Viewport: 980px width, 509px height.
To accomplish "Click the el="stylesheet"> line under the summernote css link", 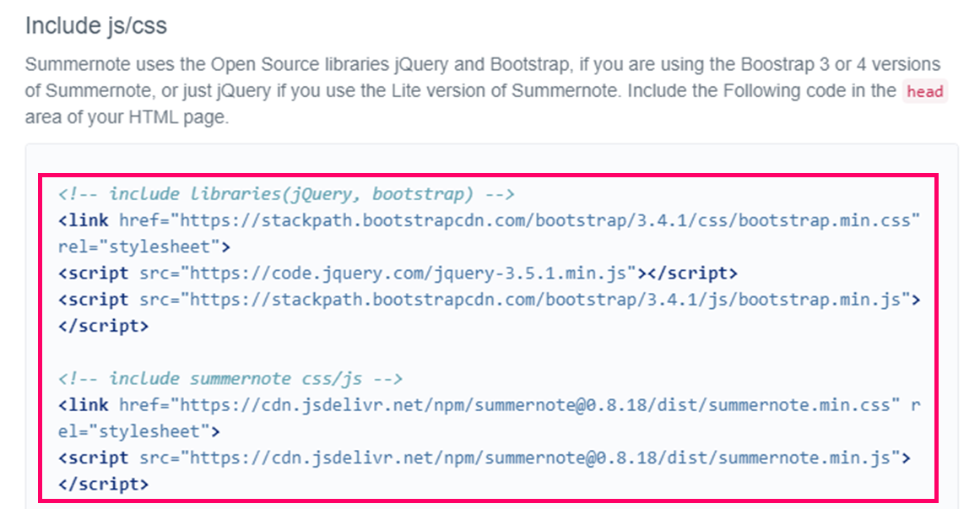I will tap(139, 431).
